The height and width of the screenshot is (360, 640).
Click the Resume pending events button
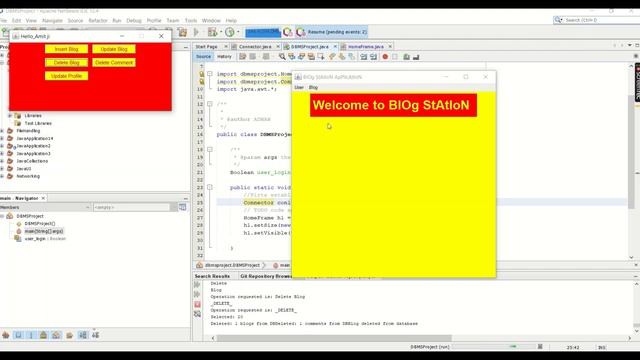[x=332, y=32]
